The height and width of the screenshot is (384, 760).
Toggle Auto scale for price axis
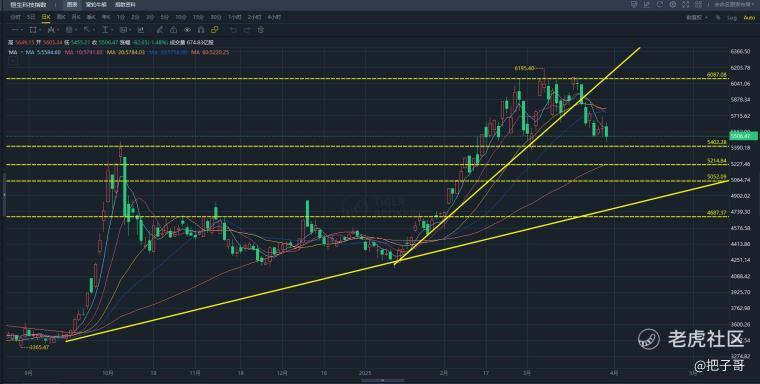tap(749, 17)
